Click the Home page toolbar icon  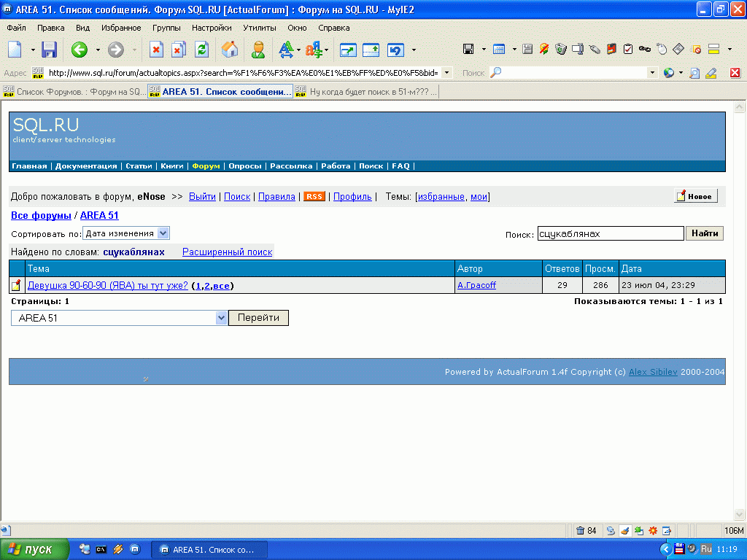tap(230, 50)
